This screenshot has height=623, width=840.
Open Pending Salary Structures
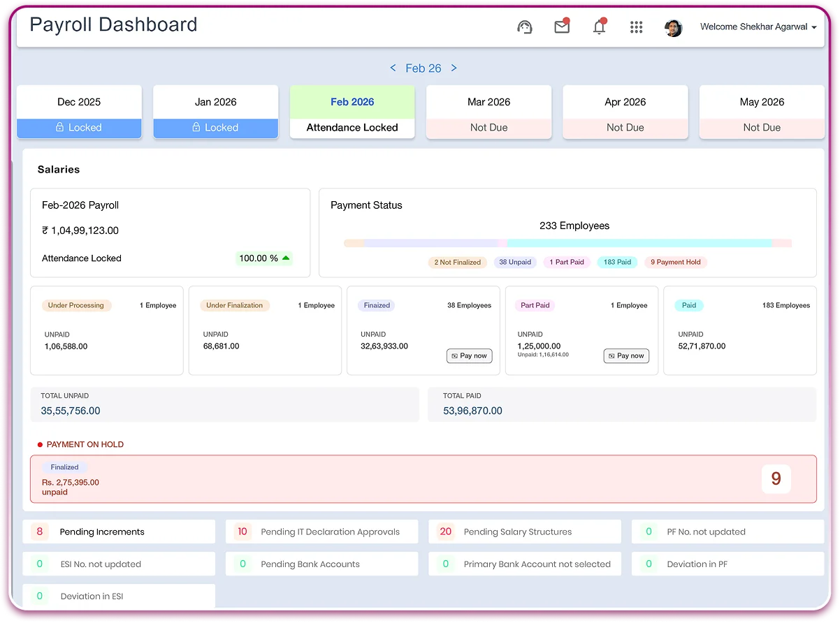[x=525, y=532]
